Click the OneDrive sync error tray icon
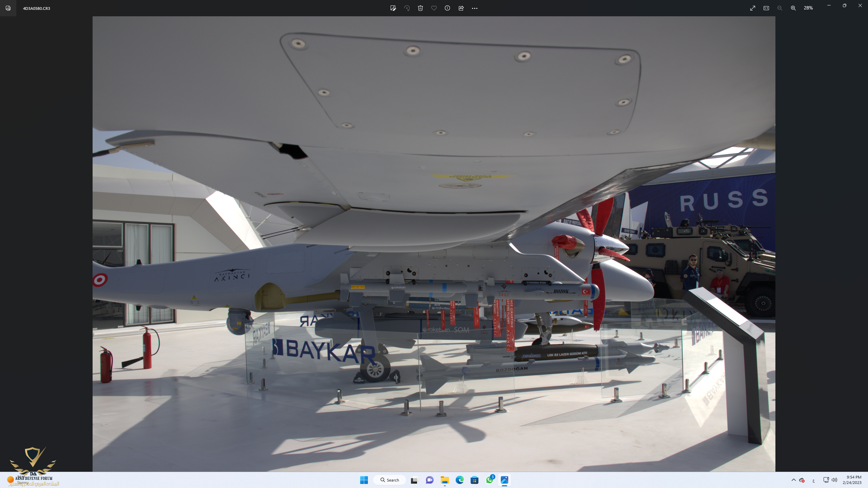Viewport: 868px width, 488px height. [x=802, y=480]
